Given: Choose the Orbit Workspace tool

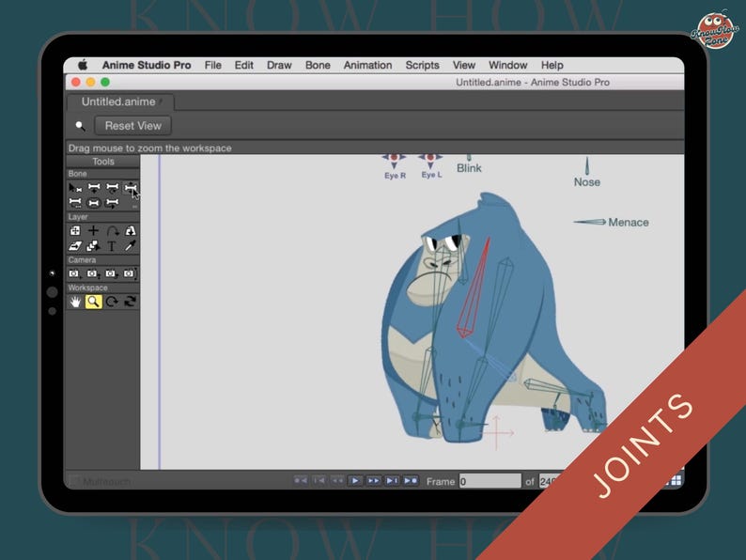Looking at the screenshot, I should coord(131,302).
